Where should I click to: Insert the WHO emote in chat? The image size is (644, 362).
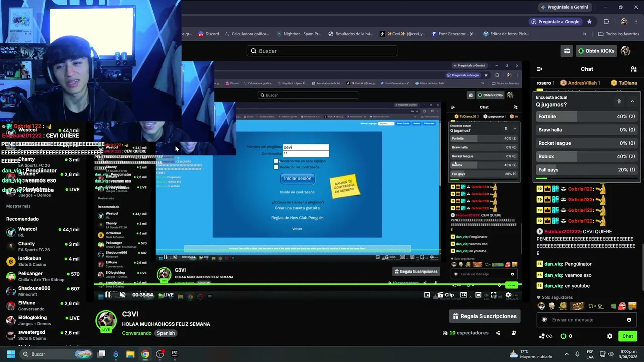(x=577, y=306)
